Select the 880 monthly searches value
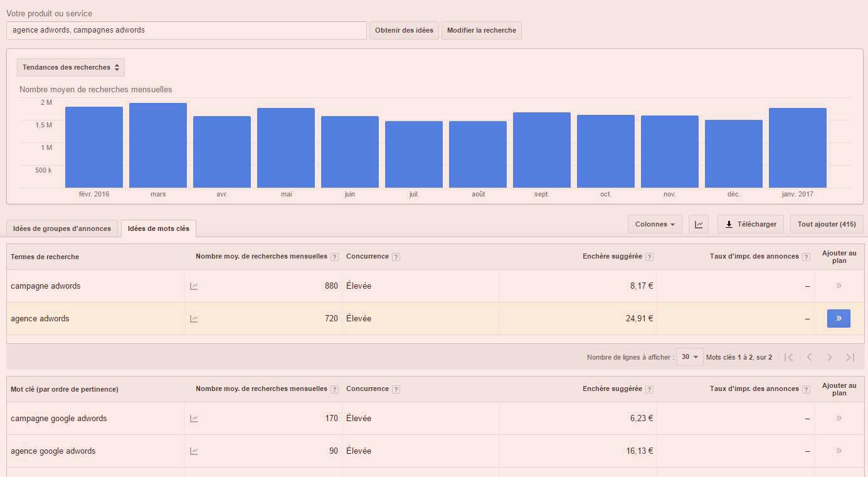This screenshot has height=477, width=868. tap(331, 286)
